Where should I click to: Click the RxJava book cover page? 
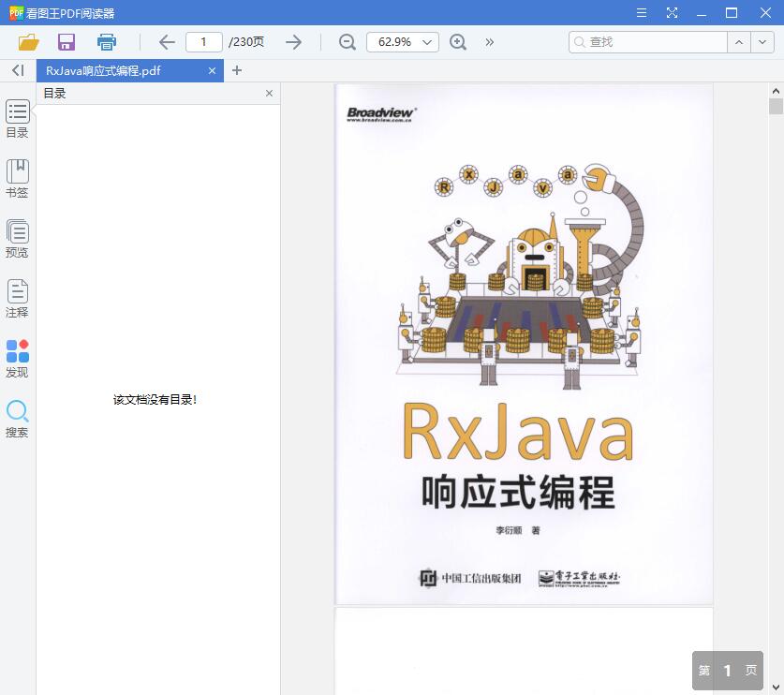click(x=524, y=344)
